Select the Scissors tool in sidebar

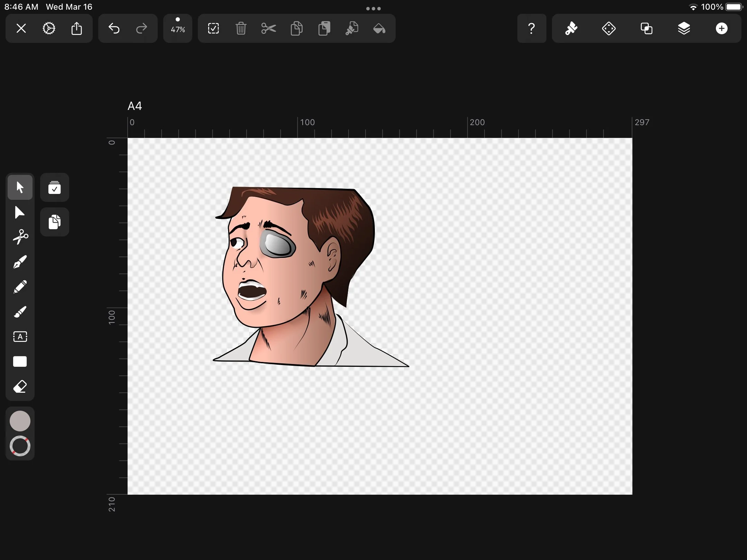tap(20, 237)
